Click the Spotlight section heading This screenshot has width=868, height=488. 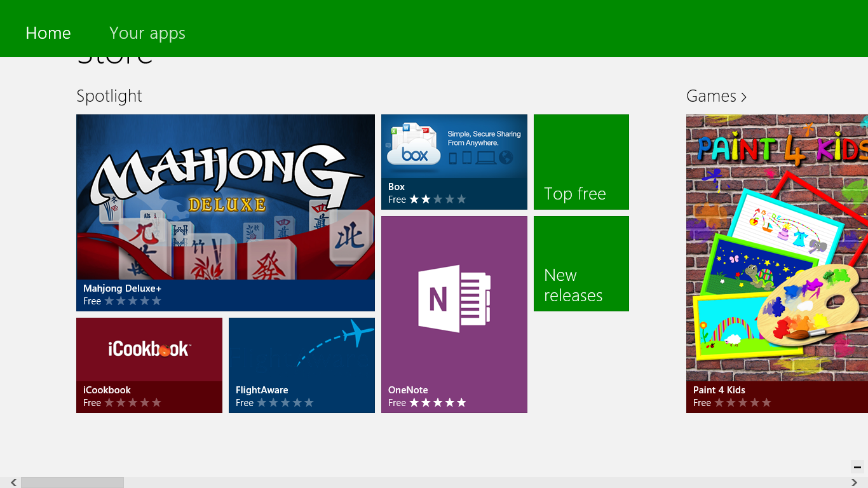coord(109,96)
